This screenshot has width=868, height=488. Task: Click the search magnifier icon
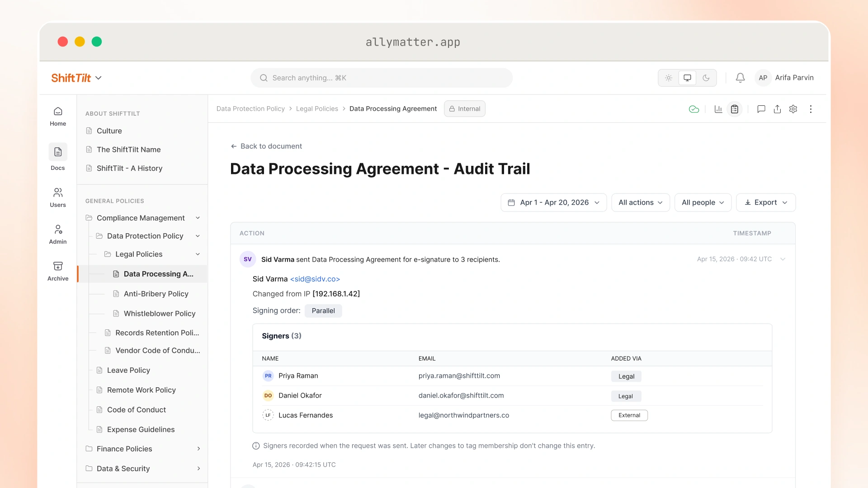tap(264, 78)
